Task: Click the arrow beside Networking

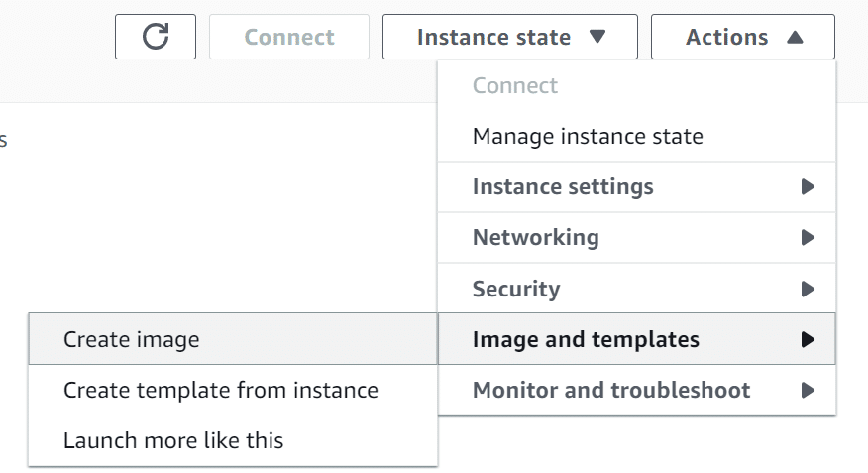Action: (x=808, y=238)
